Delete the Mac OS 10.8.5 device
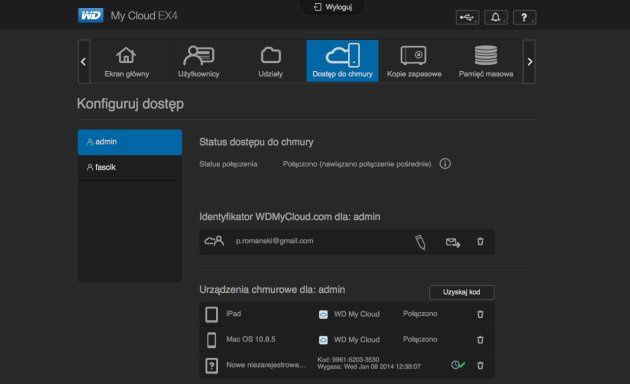The image size is (630, 384). [480, 340]
